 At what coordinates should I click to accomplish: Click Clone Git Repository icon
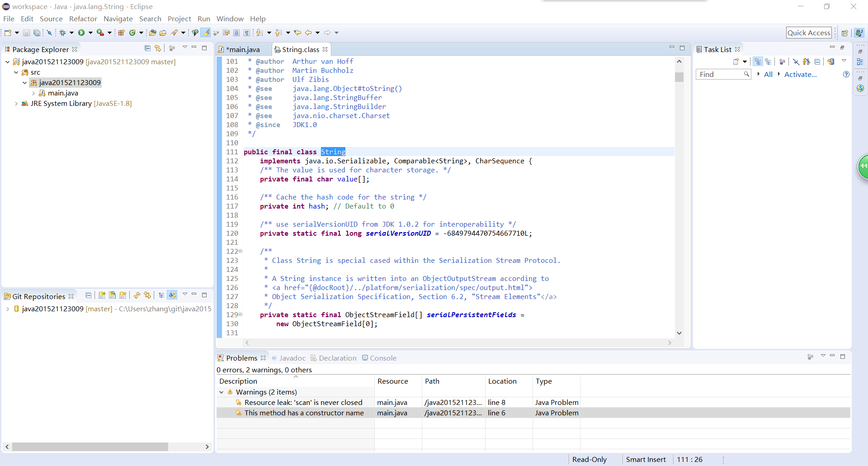(x=112, y=295)
